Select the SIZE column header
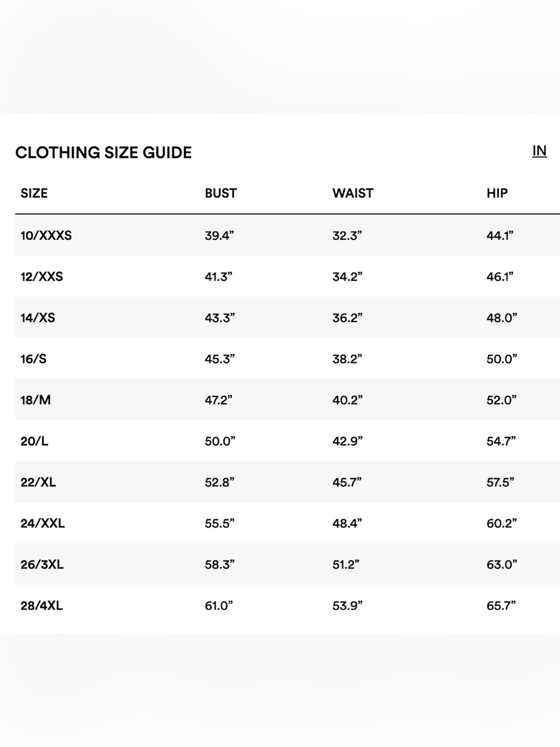Screen dimensions: 560x747 [34, 193]
